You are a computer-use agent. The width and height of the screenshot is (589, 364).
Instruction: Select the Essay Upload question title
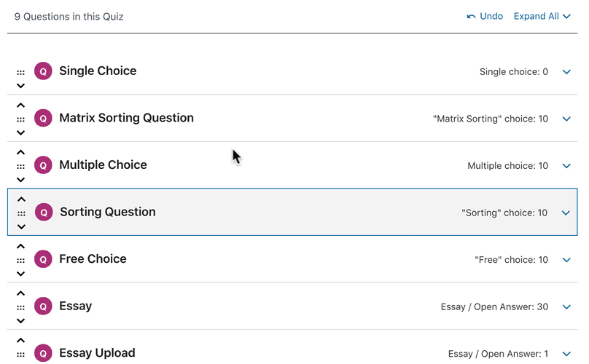click(x=97, y=353)
